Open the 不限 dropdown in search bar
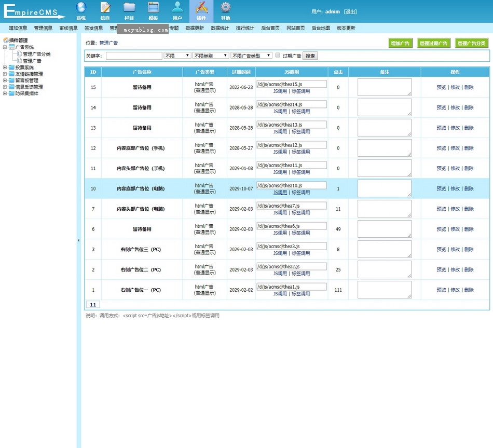The height and width of the screenshot is (448, 493). [x=177, y=56]
